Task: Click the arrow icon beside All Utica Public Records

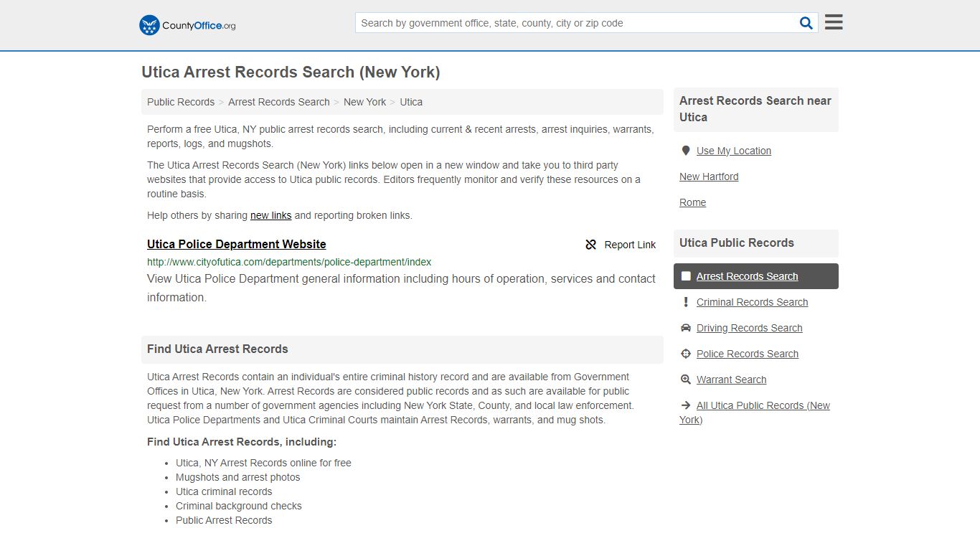Action: point(686,405)
